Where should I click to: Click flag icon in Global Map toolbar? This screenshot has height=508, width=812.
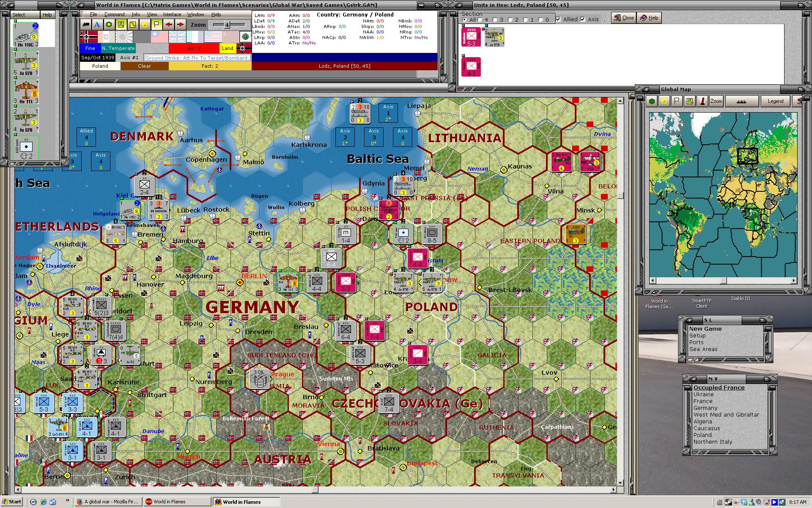click(677, 101)
